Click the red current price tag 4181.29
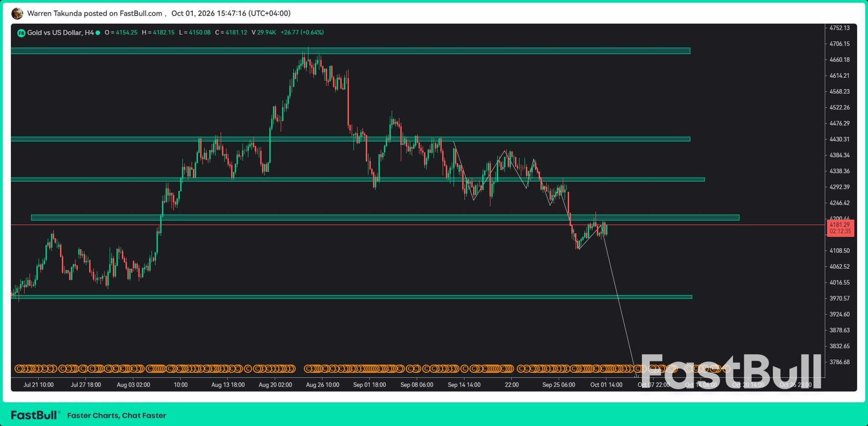 840,228
